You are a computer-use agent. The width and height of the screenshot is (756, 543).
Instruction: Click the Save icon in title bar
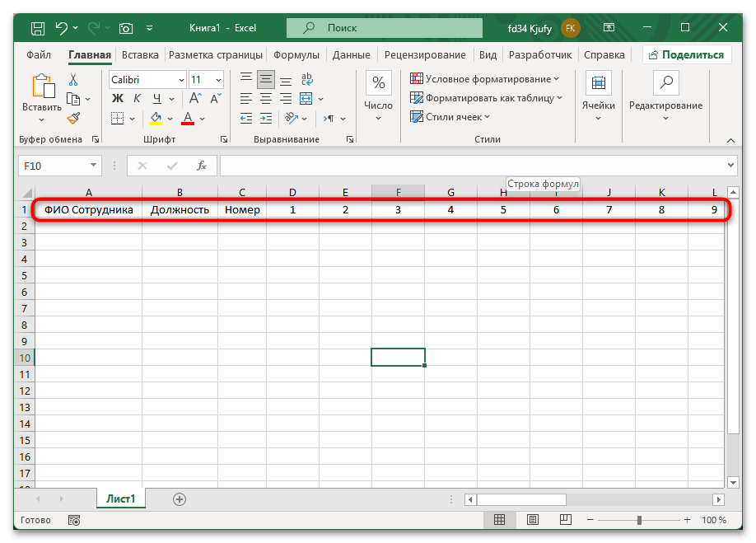point(38,28)
